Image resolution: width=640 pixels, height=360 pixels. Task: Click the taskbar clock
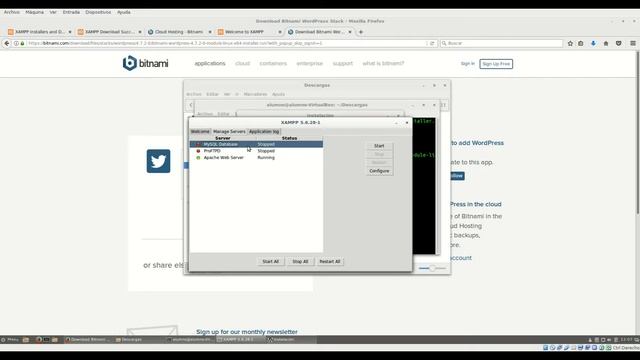coord(626,340)
